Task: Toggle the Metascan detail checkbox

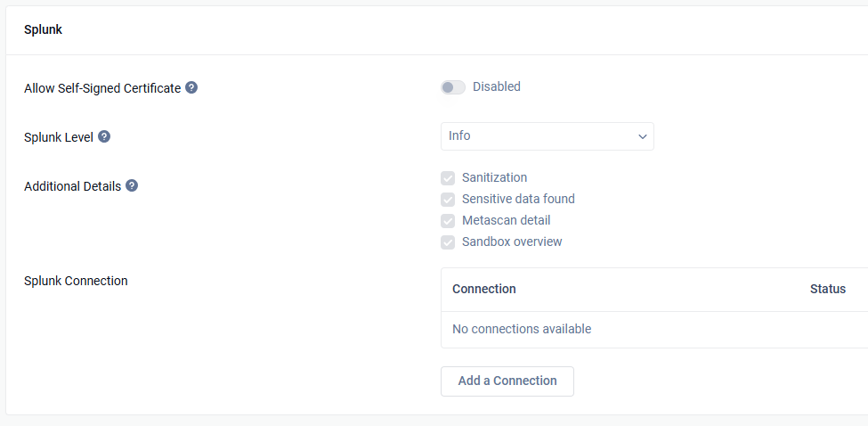Action: pyautogui.click(x=448, y=221)
